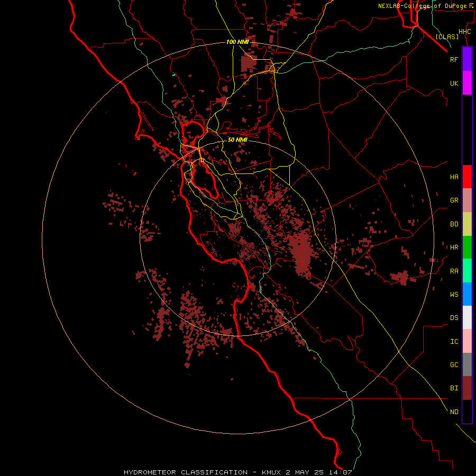The image size is (476, 476).
Task: Pick the dark green HR legend swatch
Action: (467, 248)
